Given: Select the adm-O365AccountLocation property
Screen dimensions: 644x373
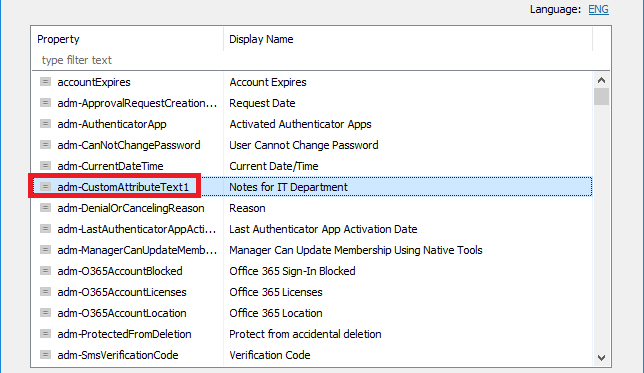Looking at the screenshot, I should coord(122,313).
